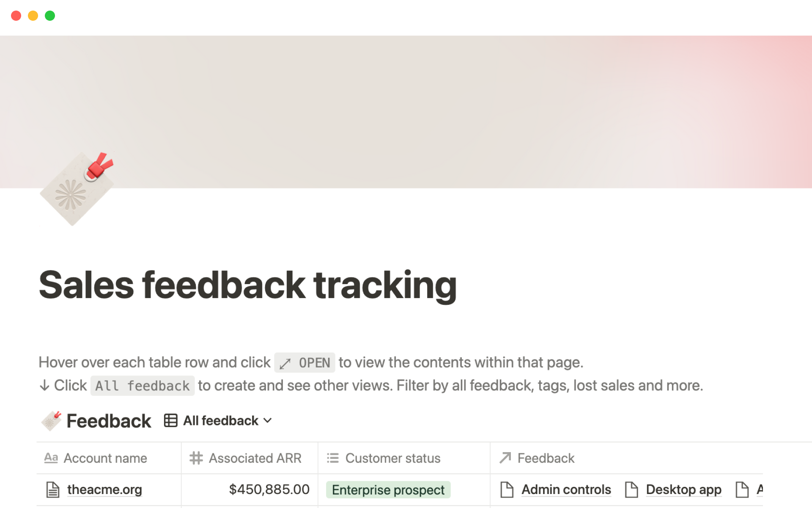Screen dimensions: 812x508
Task: Click the Admin controls page icon
Action: pyautogui.click(x=507, y=490)
